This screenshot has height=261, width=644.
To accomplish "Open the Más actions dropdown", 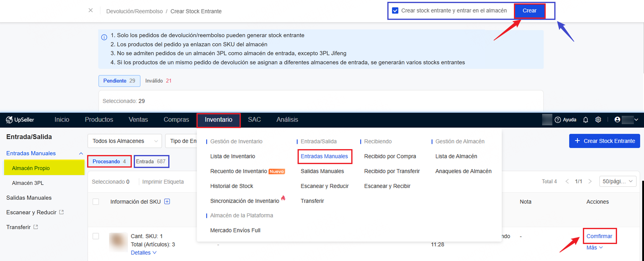I will 595,248.
